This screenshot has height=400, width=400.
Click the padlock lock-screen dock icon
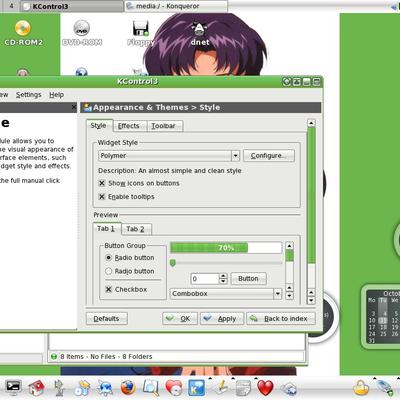click(361, 388)
